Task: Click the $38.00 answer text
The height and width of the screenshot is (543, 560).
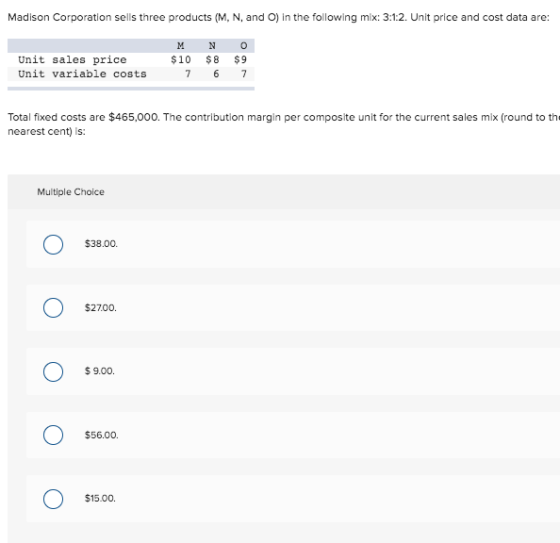Action: point(101,244)
